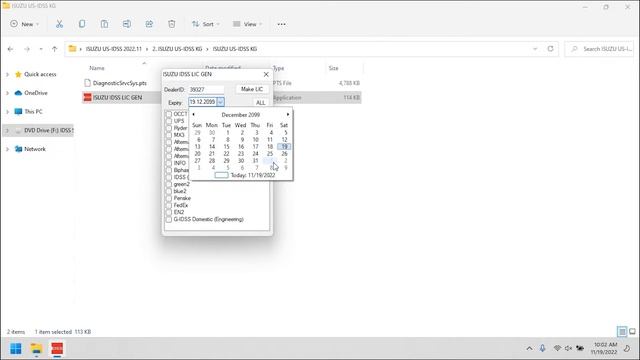Click the Rename icon in toolbar

pos(127,24)
